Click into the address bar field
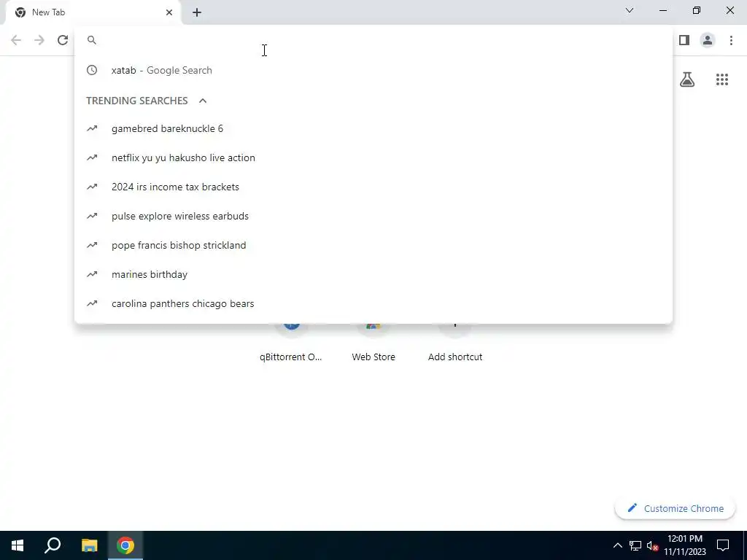 click(x=373, y=40)
